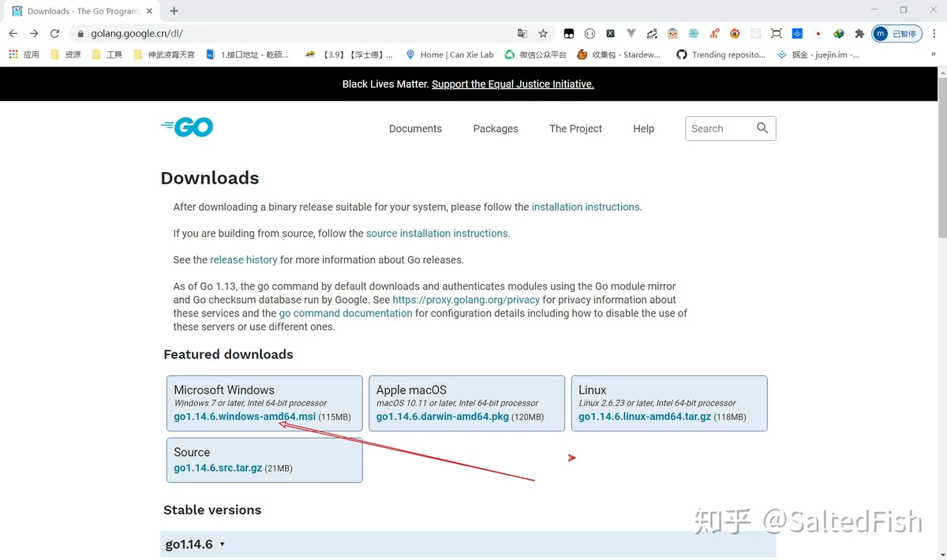The image size is (947, 560).
Task: Open The Project menu item
Action: (575, 129)
